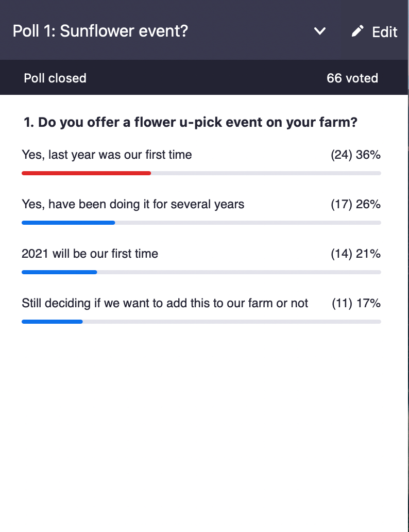Select 'Yes, last year was our first time'

pyautogui.click(x=107, y=155)
